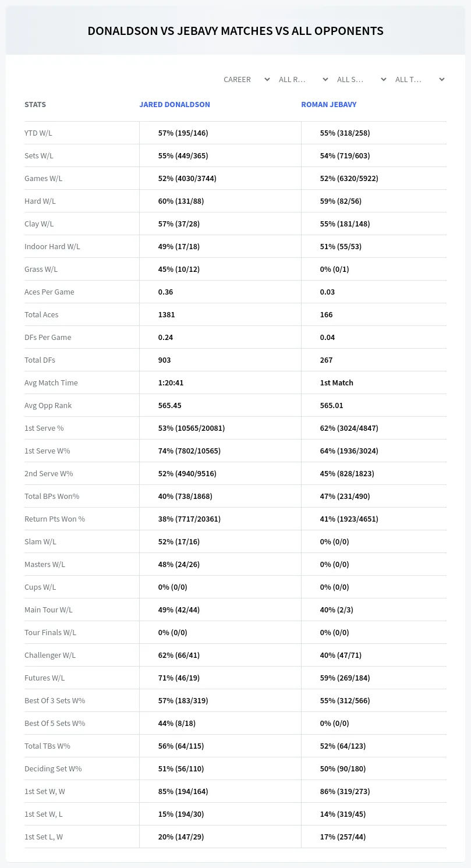Click Jebavy's Grass W/L value
471x868 pixels.
click(334, 269)
